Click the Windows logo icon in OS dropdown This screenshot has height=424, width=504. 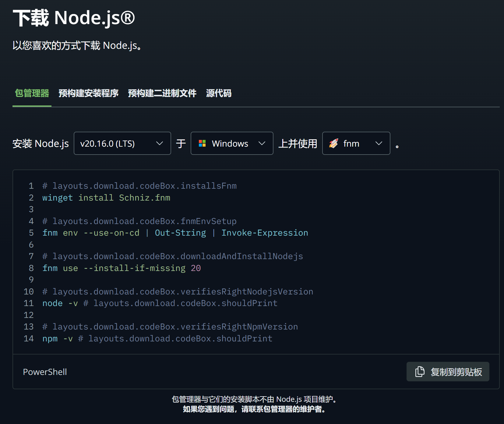pyautogui.click(x=202, y=143)
